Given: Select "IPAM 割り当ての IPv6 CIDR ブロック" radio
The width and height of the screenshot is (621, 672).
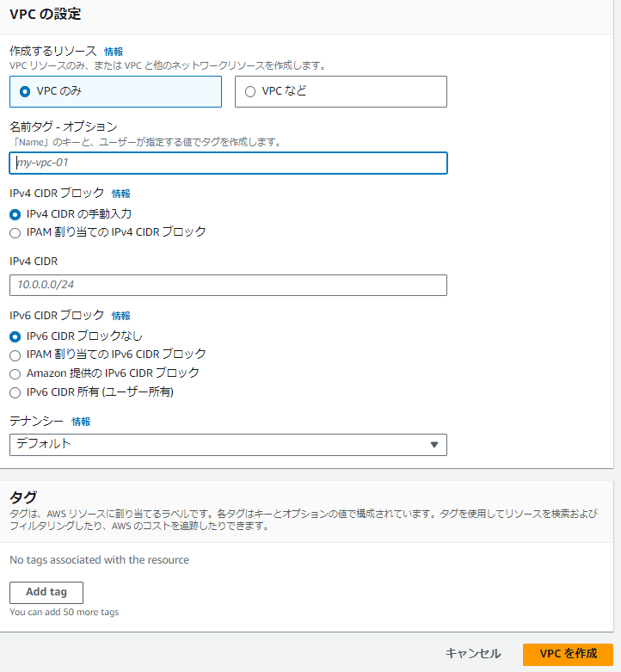Looking at the screenshot, I should 15,355.
